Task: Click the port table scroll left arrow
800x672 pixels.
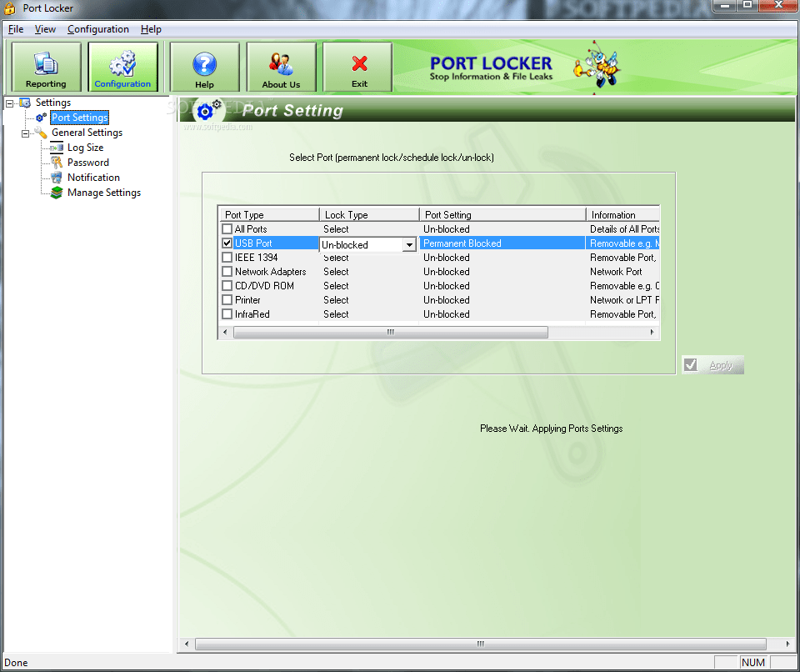Action: click(225, 332)
